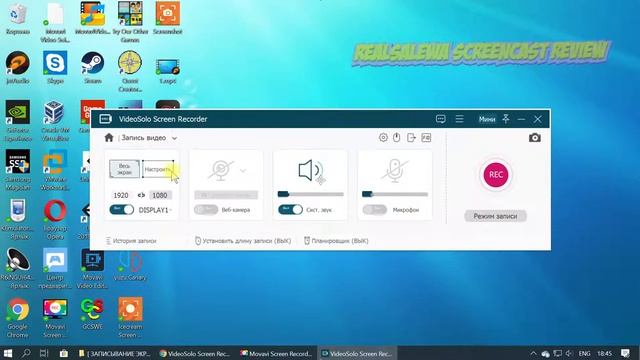This screenshot has width=640, height=360.
Task: Toggle the DISPLAY1 screen capture switch
Action: pos(122,210)
